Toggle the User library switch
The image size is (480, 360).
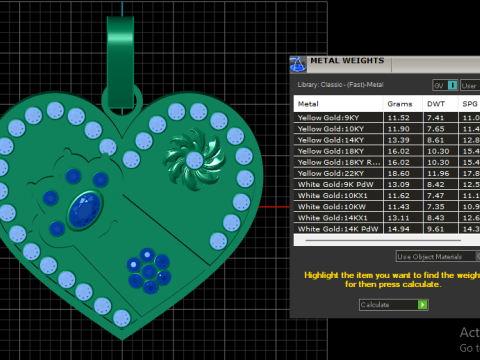[x=470, y=85]
